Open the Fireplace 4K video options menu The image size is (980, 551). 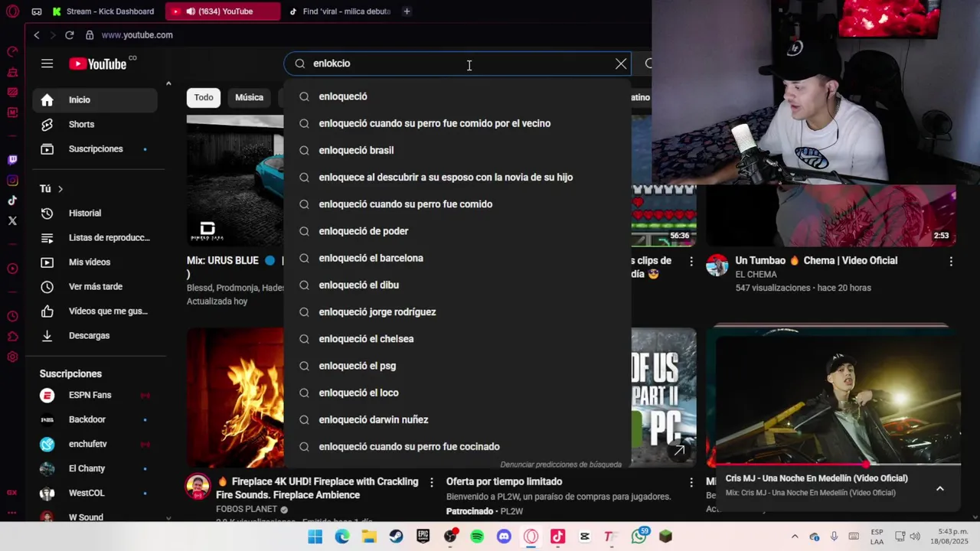point(432,482)
